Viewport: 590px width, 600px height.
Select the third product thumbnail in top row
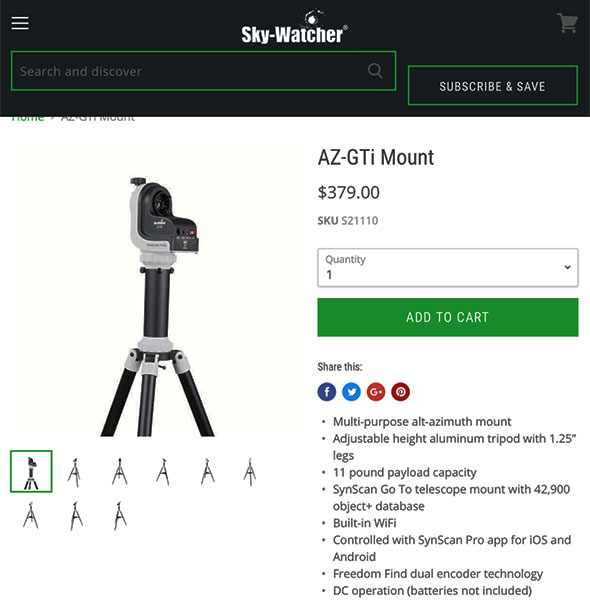(x=119, y=472)
